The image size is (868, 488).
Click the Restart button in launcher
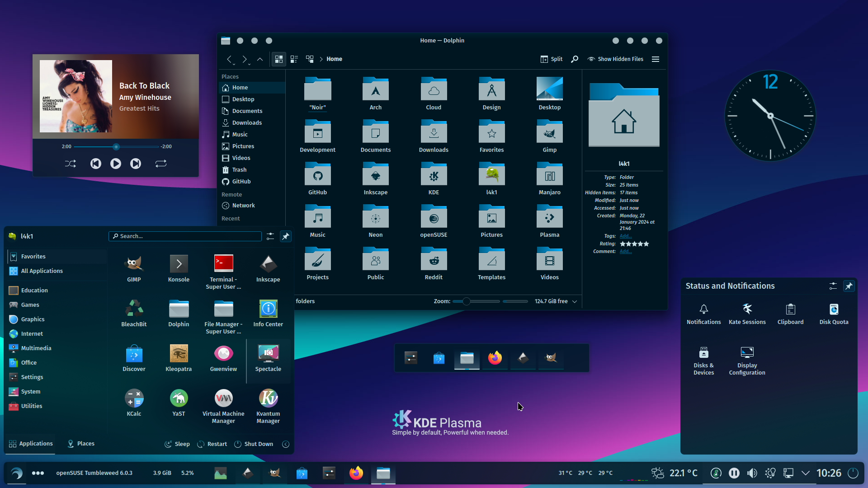[x=212, y=444]
